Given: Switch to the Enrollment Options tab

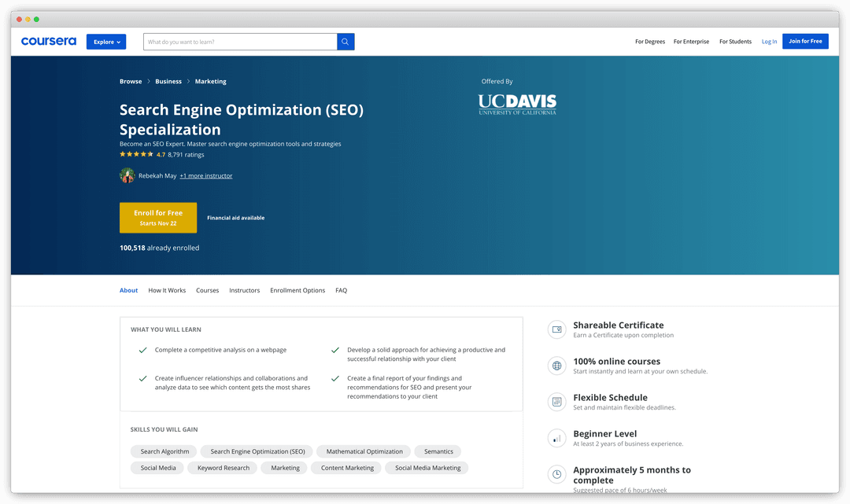Looking at the screenshot, I should pyautogui.click(x=297, y=290).
